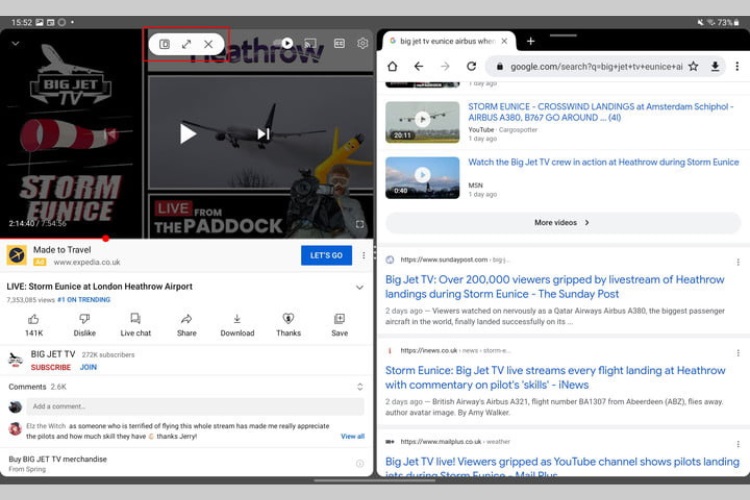The height and width of the screenshot is (500, 750).
Task: Close the Chrome search tab
Action: (504, 41)
